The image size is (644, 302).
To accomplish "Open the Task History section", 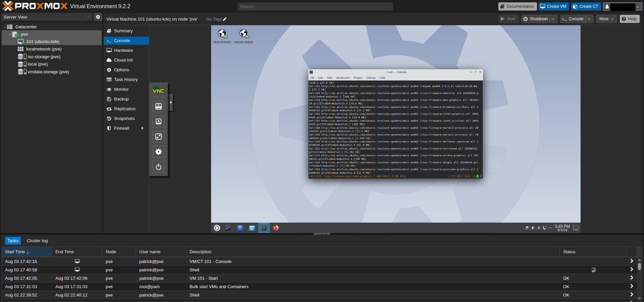I will [126, 80].
